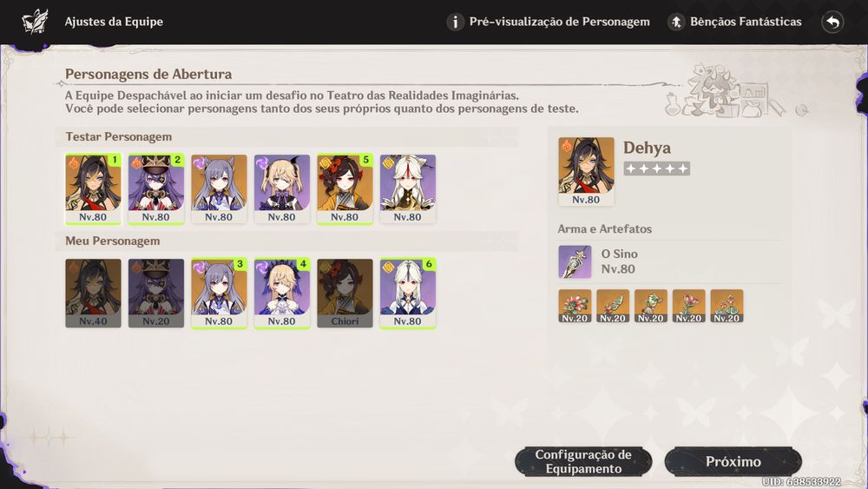
Task: Open Configuração de Equipamento
Action: click(x=583, y=461)
